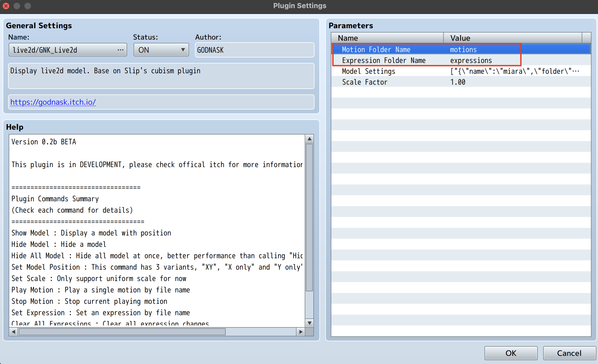Click the Help horizontal scrollbar thumb
The height and width of the screenshot is (364, 598).
click(x=122, y=332)
